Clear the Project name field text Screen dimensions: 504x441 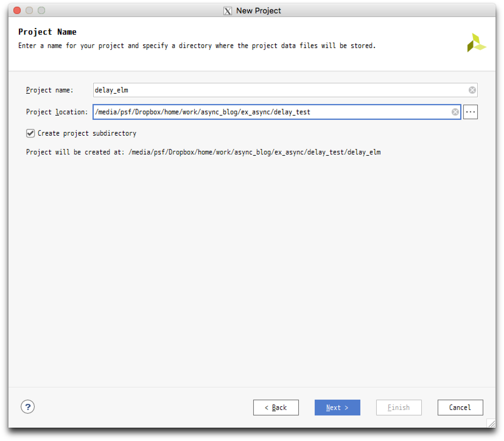(472, 90)
